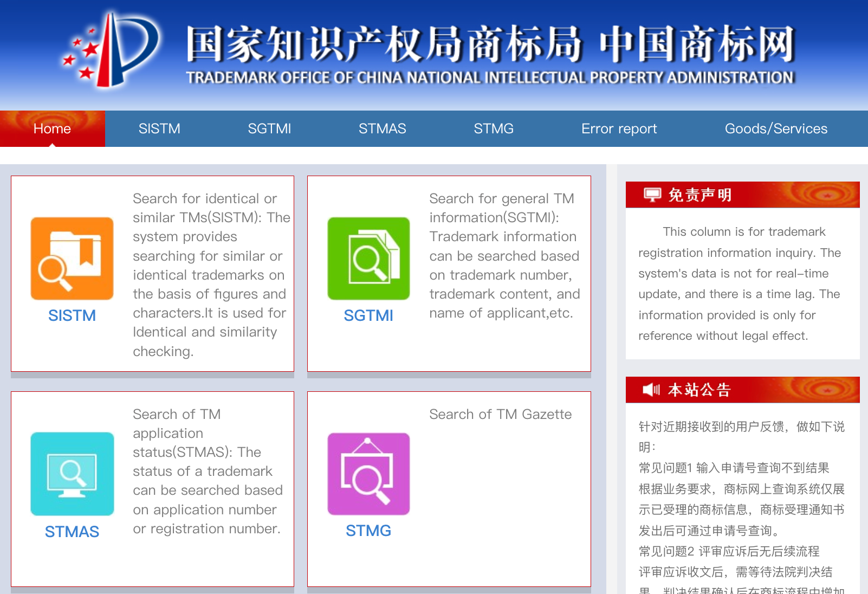
Task: Click the monitor icon beside 免责声明 header
Action: point(652,195)
